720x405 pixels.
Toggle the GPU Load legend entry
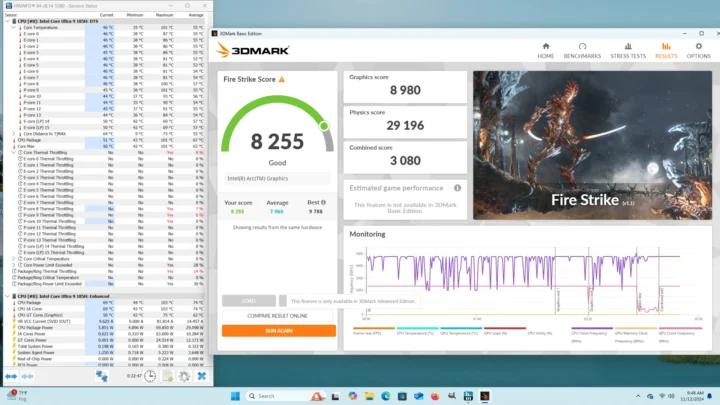click(x=505, y=331)
